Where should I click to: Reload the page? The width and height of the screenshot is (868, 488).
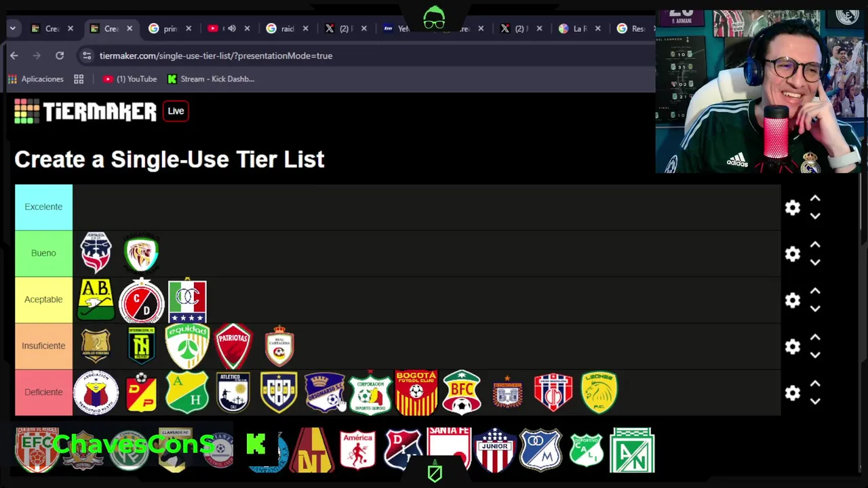pyautogui.click(x=60, y=56)
